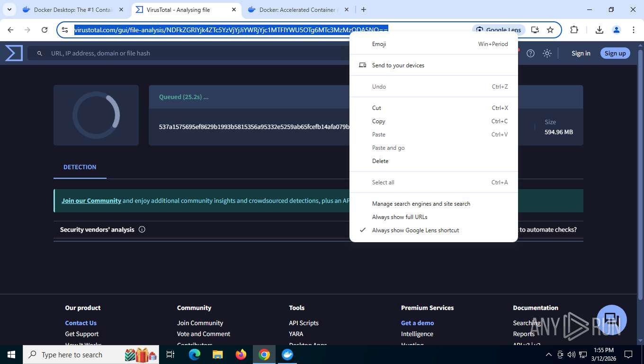Click the 594.96 MB size value

coord(559,132)
